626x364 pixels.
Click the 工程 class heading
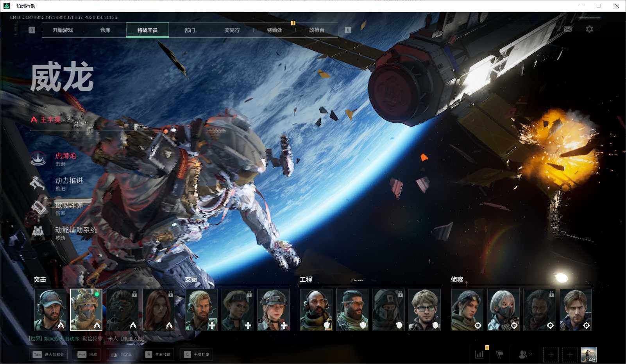point(306,279)
